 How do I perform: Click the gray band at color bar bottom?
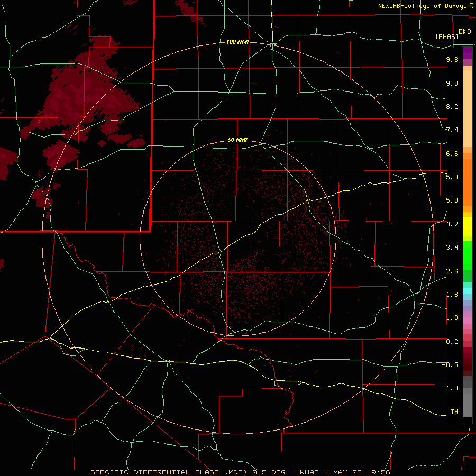(467, 398)
